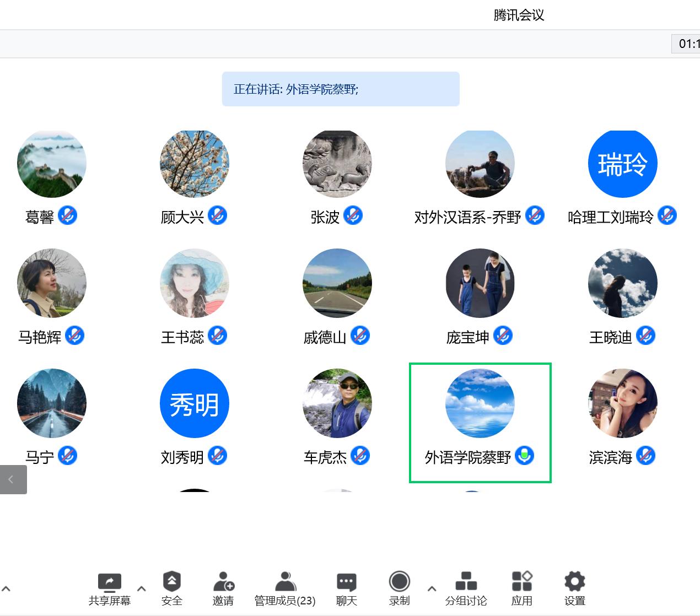Open Manage Members (管理成员) panel
The height and width of the screenshot is (616, 700).
285,582
